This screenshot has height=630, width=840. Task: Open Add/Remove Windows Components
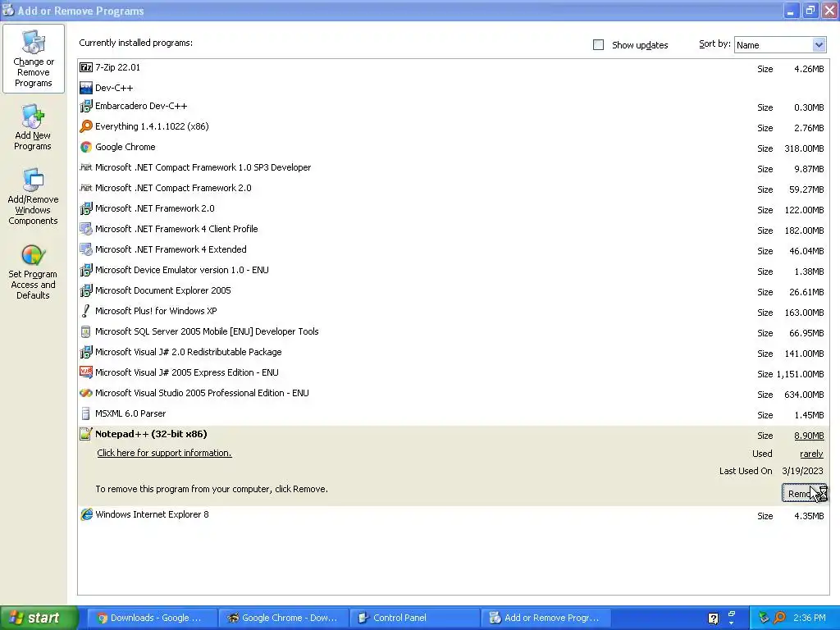coord(33,197)
